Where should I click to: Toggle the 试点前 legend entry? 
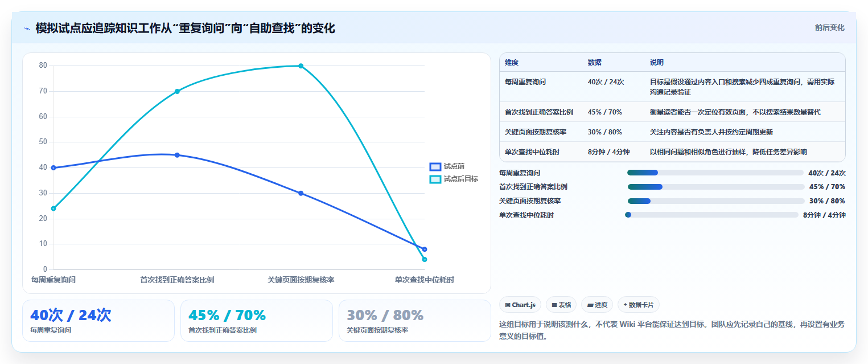tap(447, 166)
